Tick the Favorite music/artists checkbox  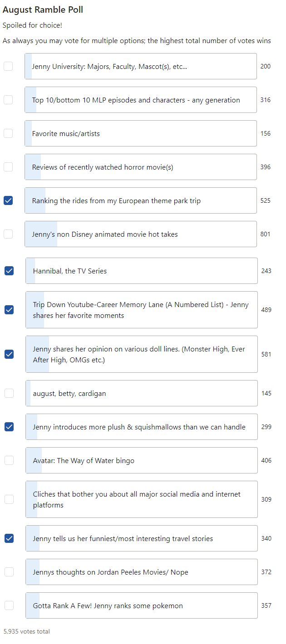(x=8, y=133)
